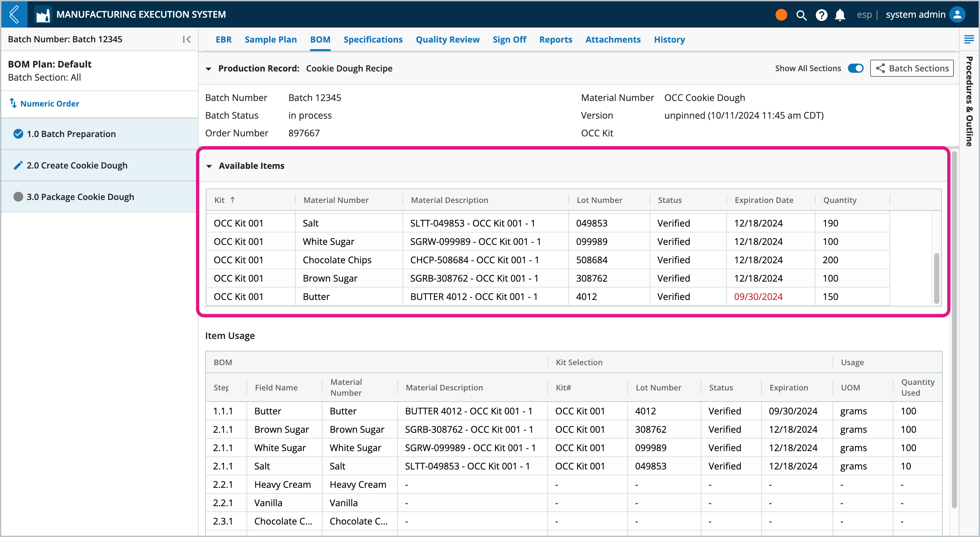The width and height of the screenshot is (980, 537).
Task: Open the help question mark icon
Action: click(x=821, y=15)
